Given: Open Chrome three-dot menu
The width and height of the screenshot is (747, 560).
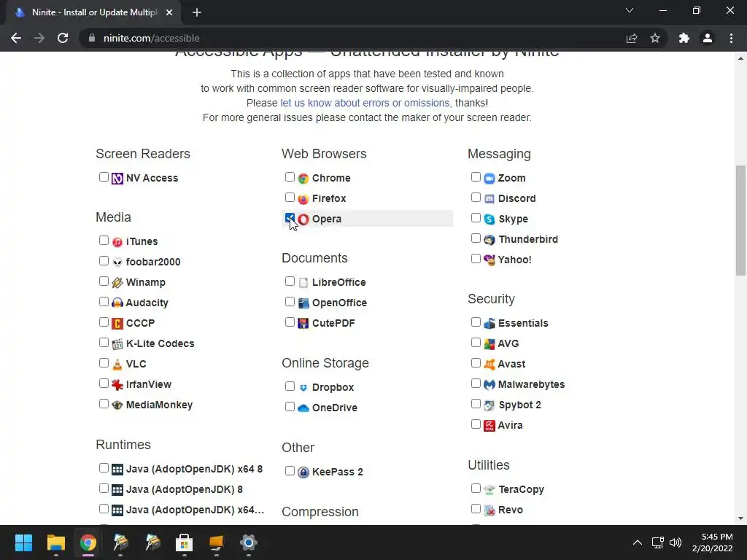Looking at the screenshot, I should click(x=731, y=38).
